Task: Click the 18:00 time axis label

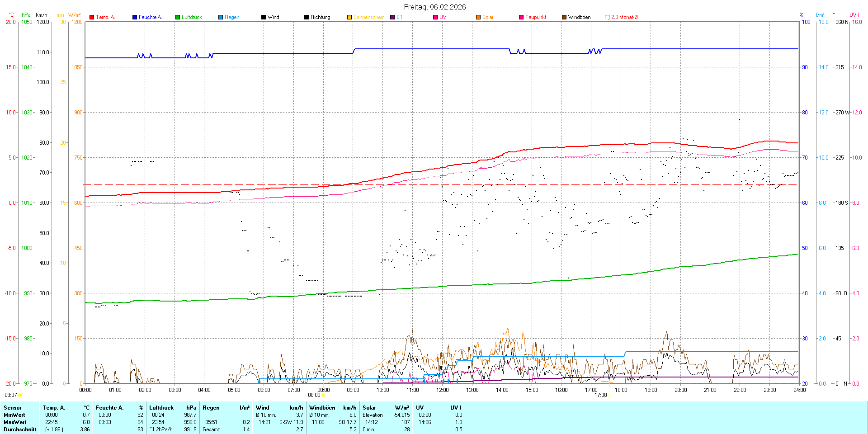Action: point(621,390)
